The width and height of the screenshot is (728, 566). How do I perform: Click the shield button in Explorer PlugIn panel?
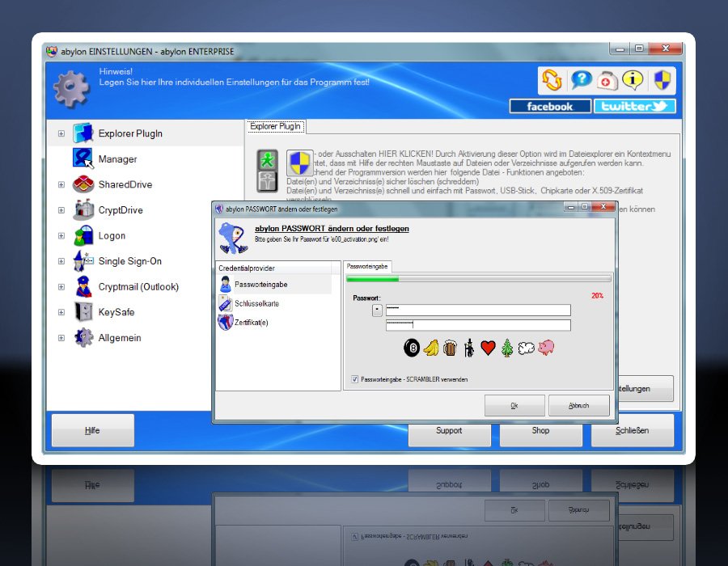(299, 163)
